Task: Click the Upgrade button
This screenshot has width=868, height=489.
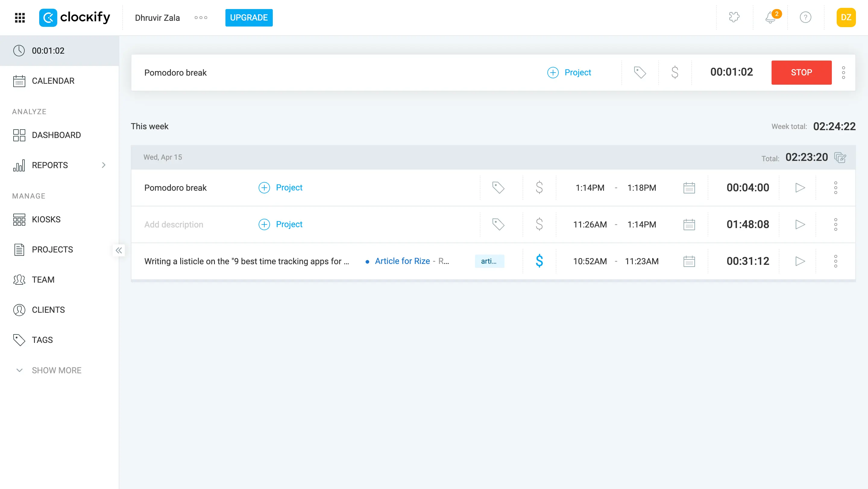Action: pyautogui.click(x=249, y=17)
